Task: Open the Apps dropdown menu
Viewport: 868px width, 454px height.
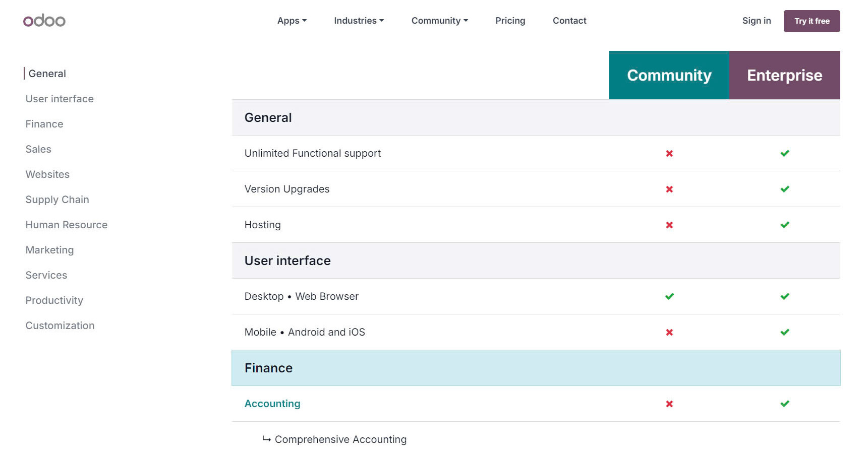Action: point(292,21)
